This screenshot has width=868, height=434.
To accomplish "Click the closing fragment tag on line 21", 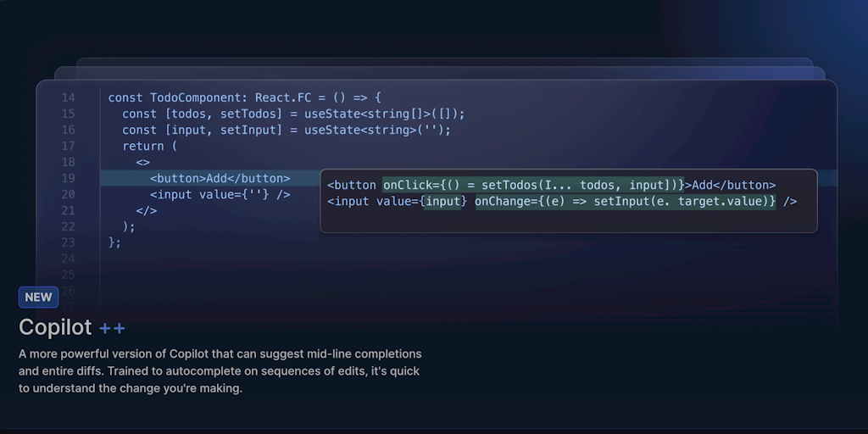I will [x=147, y=210].
